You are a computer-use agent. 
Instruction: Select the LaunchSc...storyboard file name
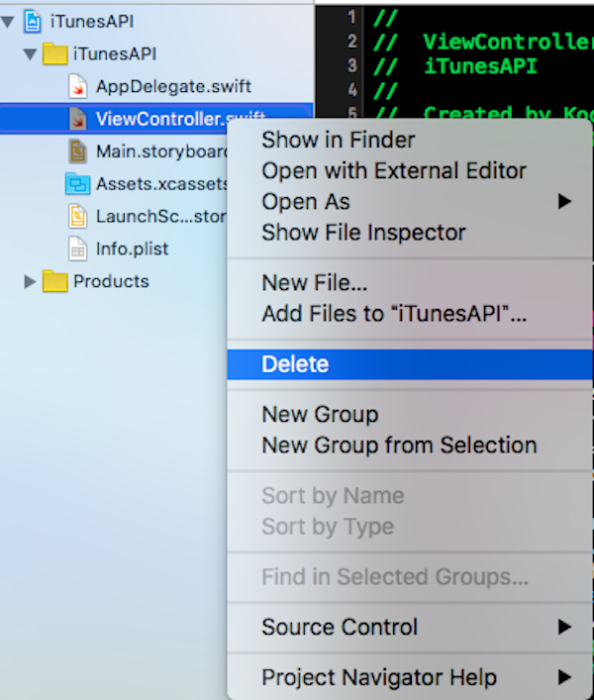[x=161, y=217]
